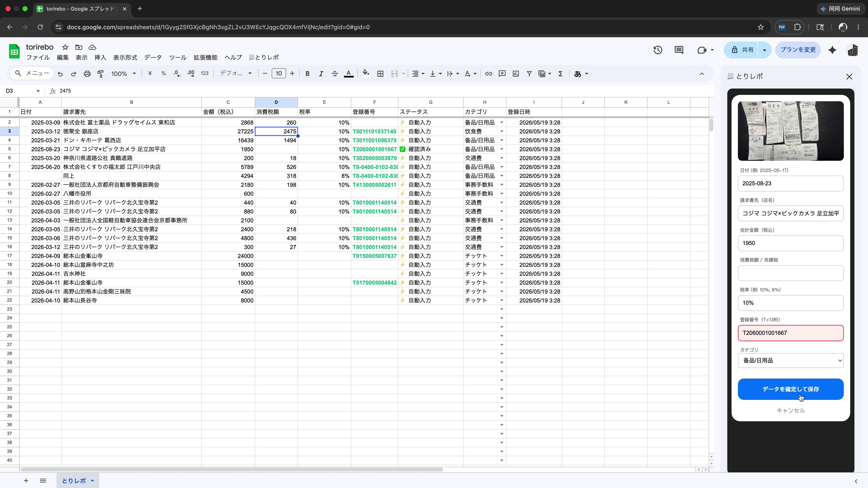868x488 pixels.
Task: Open the name box dropdown arrow
Action: 38,91
